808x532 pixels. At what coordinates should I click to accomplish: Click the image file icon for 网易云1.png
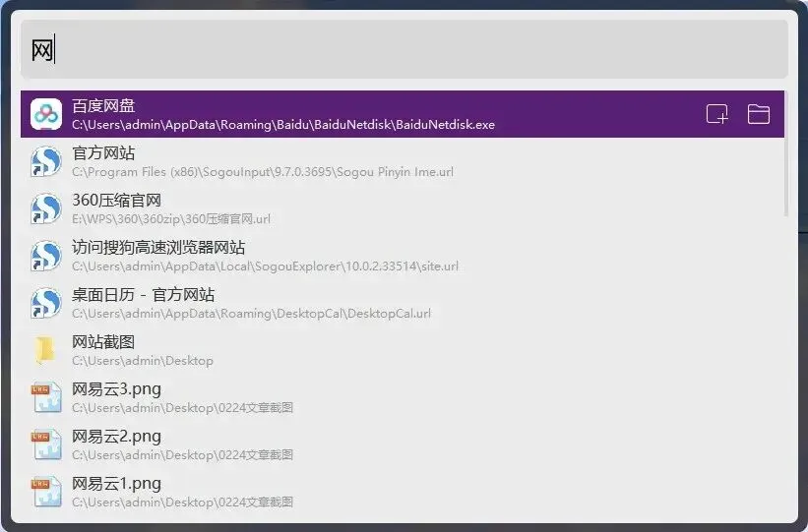(46, 492)
